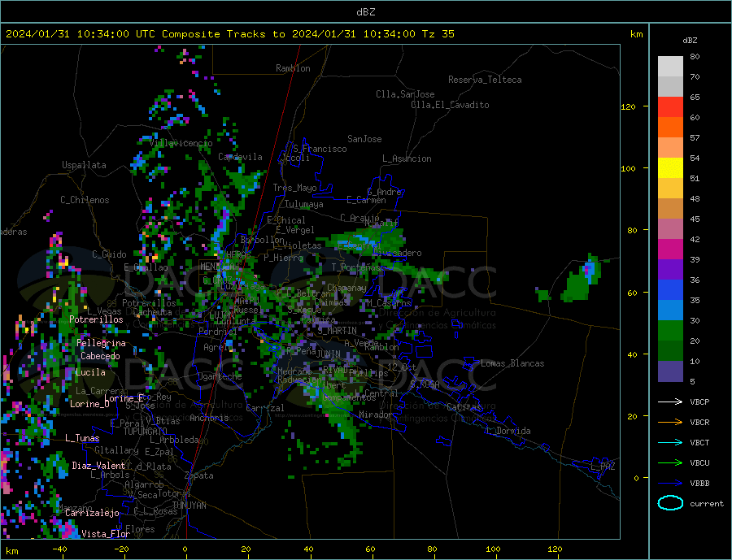Click the composite tracks timestamp header

[230, 34]
